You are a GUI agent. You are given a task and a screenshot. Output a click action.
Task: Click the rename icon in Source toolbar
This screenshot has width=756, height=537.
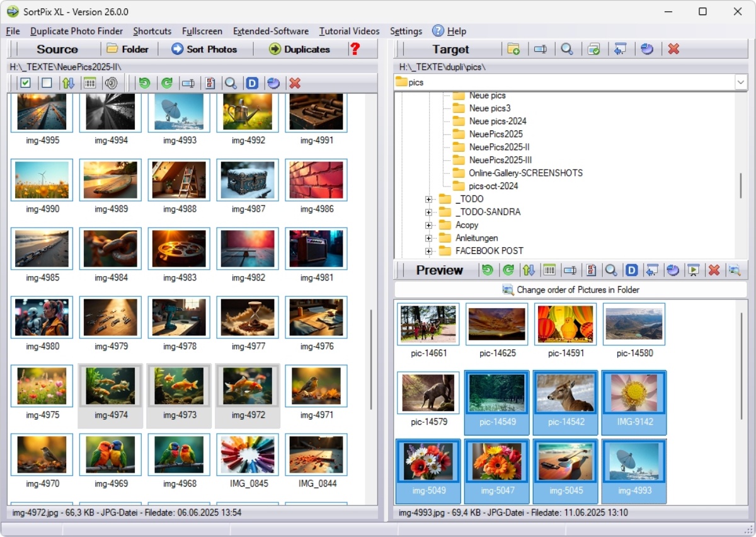188,83
